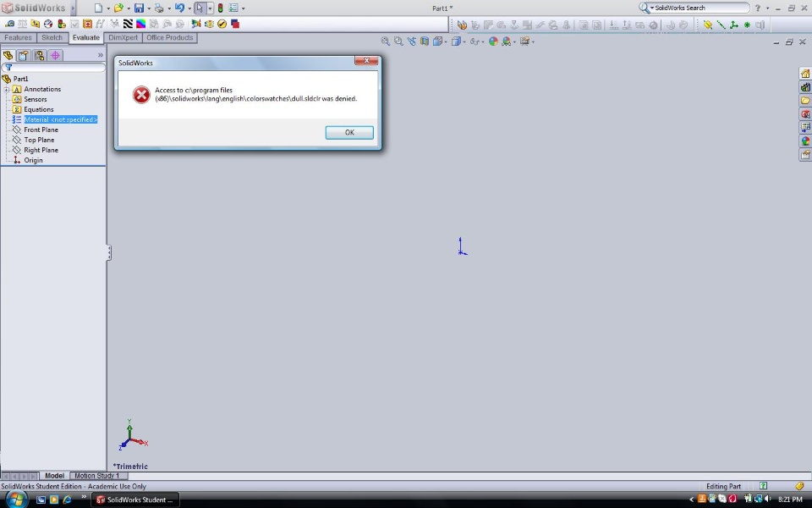Toggle the Section View tool

pyautogui.click(x=425, y=41)
